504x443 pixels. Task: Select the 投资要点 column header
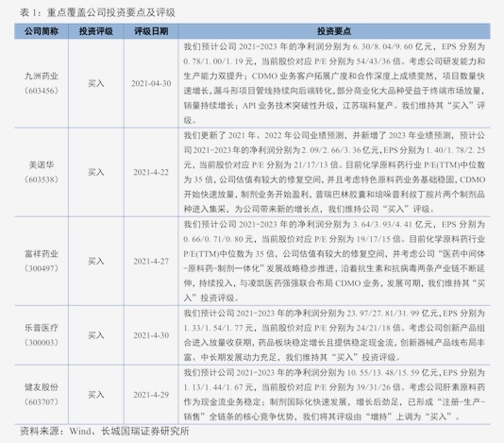pyautogui.click(x=334, y=31)
